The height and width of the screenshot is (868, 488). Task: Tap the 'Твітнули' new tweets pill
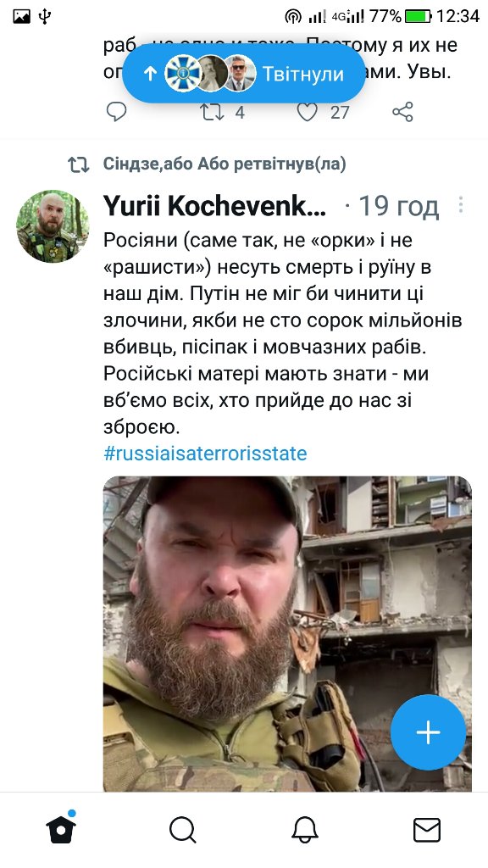(244, 74)
